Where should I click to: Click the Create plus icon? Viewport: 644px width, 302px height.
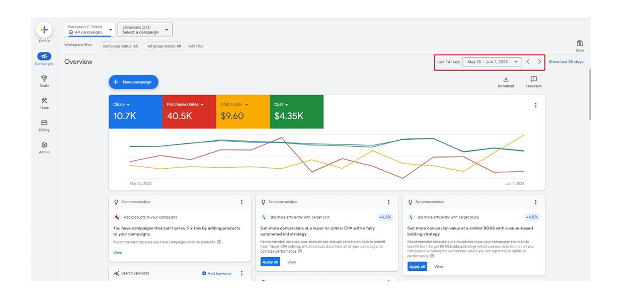click(44, 30)
